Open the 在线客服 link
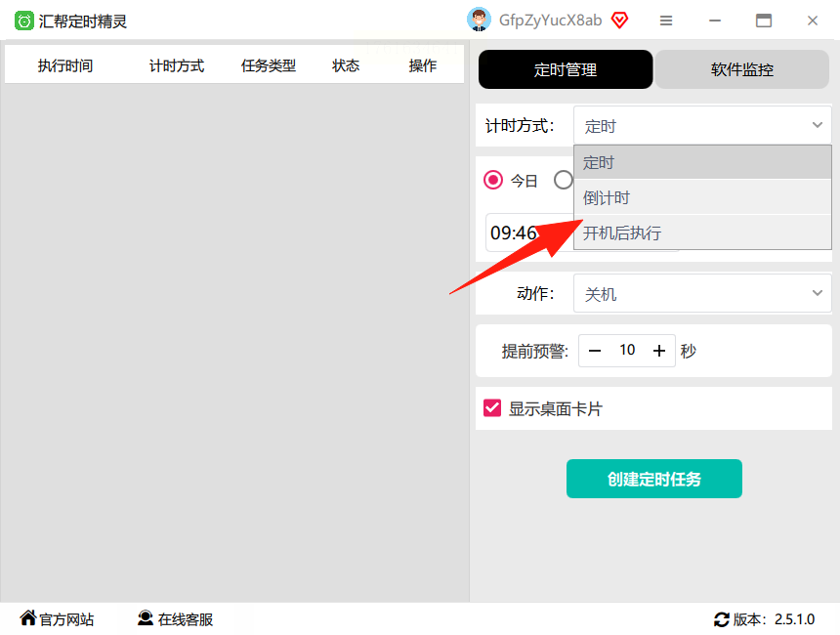840x635 pixels. [x=175, y=619]
